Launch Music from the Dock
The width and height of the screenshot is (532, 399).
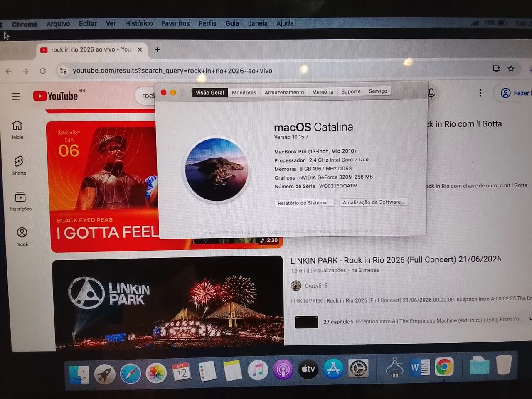click(x=258, y=370)
